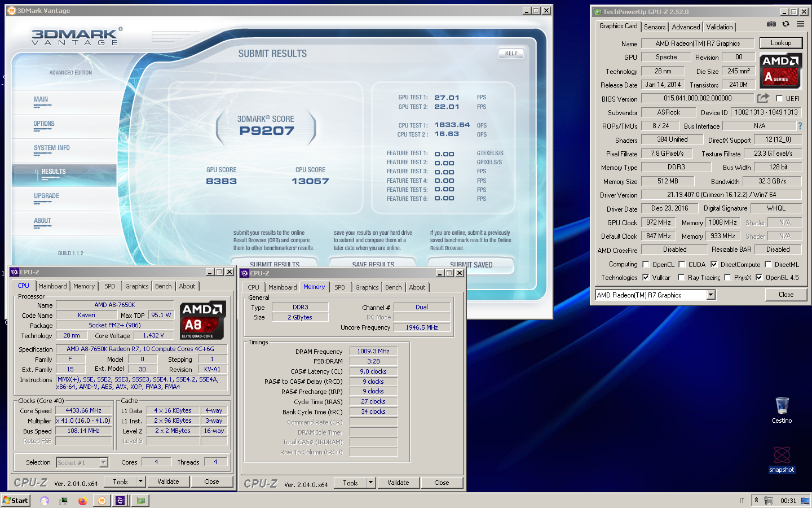Toggle the DirectML checkbox

768,264
